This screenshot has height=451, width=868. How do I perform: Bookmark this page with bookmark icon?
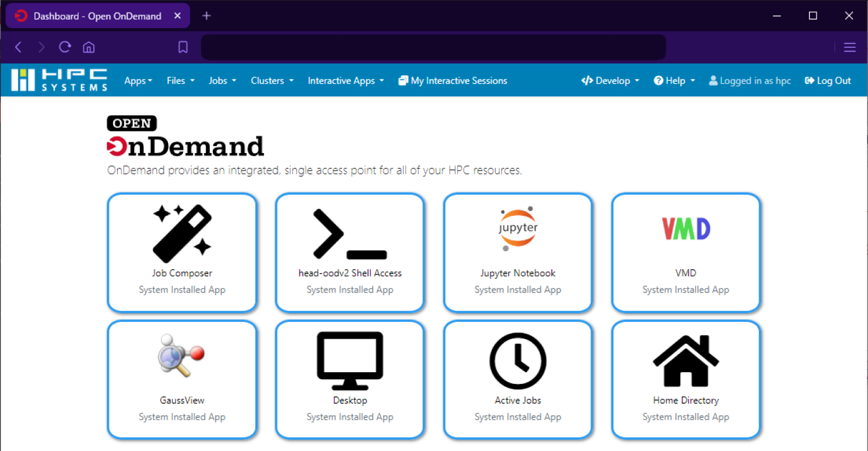pos(183,47)
